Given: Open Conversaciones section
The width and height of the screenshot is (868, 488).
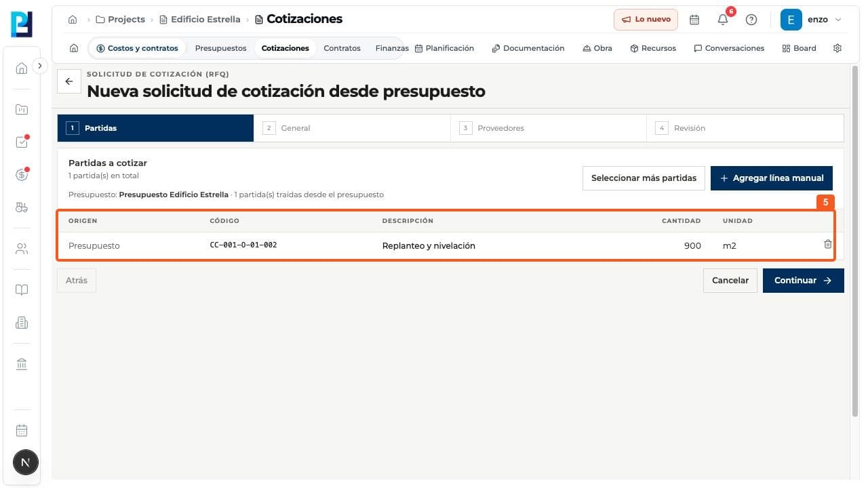Looking at the screenshot, I should click(x=729, y=48).
